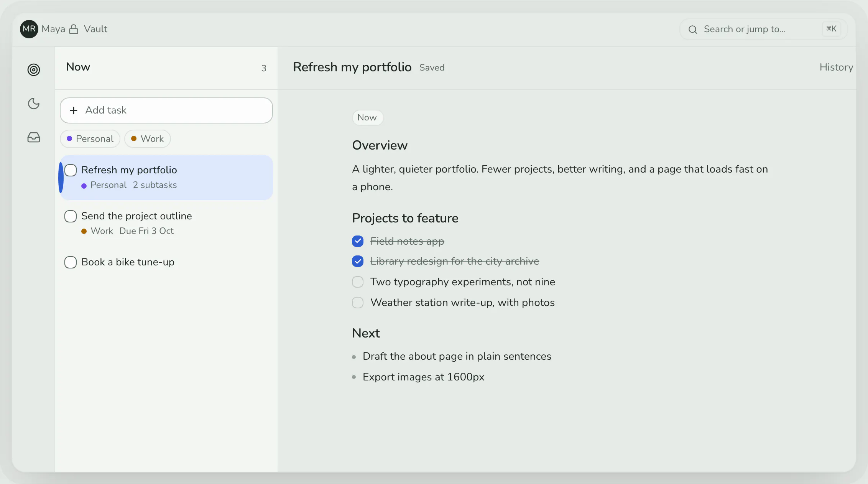Click the plus icon in Add task

(x=74, y=110)
